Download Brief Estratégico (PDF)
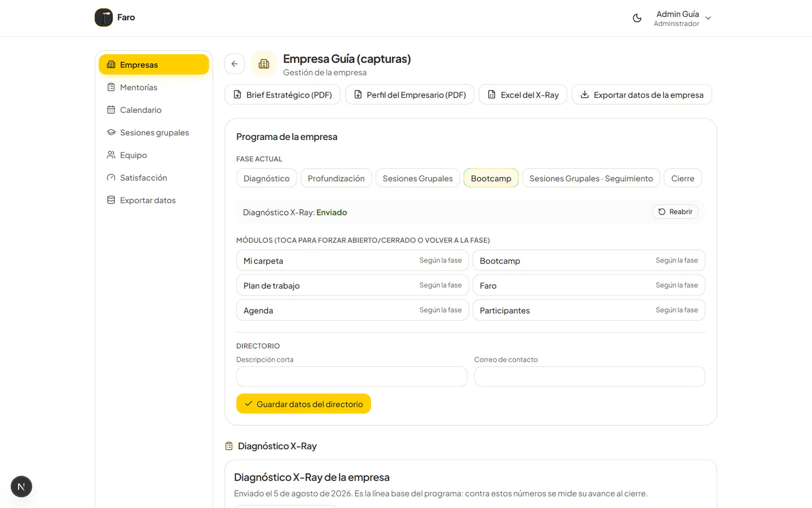This screenshot has width=812, height=508. pyautogui.click(x=283, y=95)
